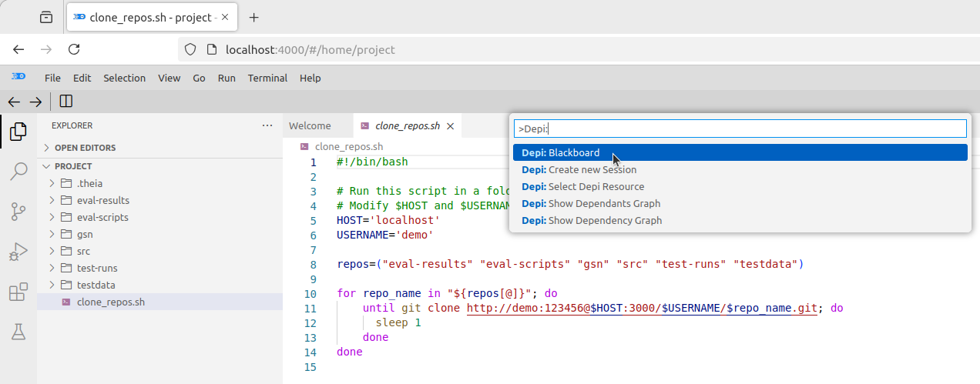Run Depi: Create new Session command

(740, 169)
